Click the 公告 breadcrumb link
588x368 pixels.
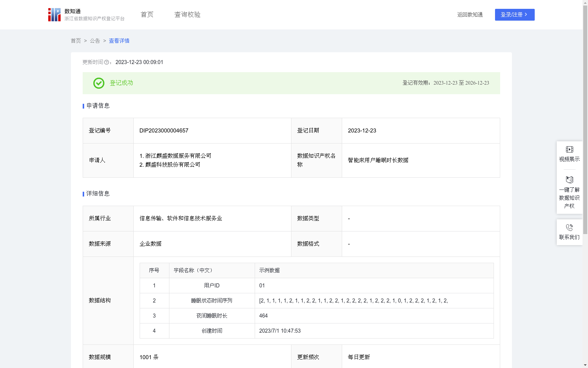click(95, 41)
